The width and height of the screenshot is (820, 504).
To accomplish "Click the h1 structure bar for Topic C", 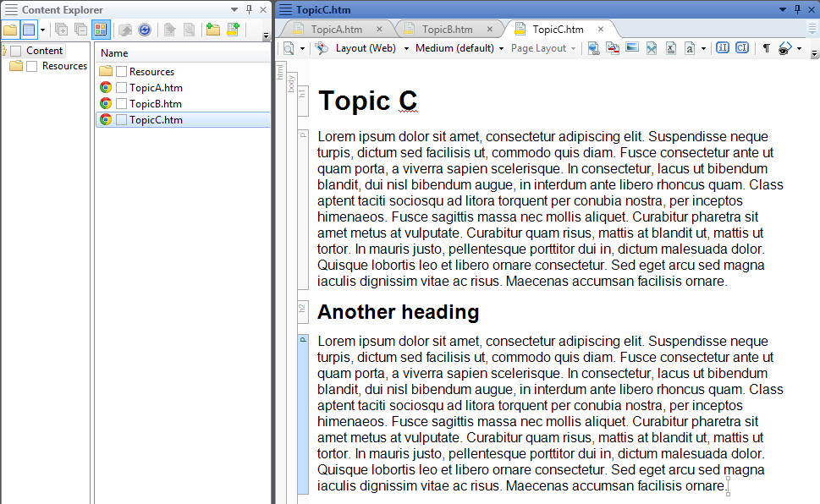I will [302, 101].
